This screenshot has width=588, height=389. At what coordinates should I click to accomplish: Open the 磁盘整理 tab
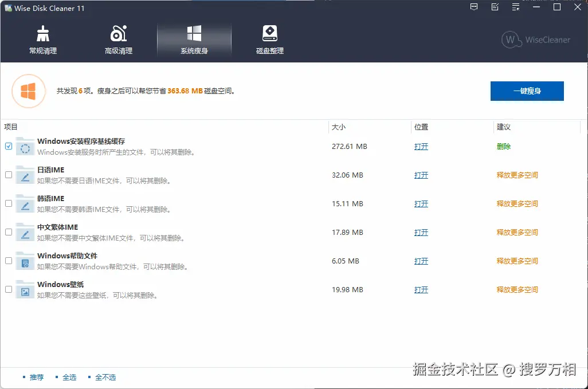pos(269,40)
